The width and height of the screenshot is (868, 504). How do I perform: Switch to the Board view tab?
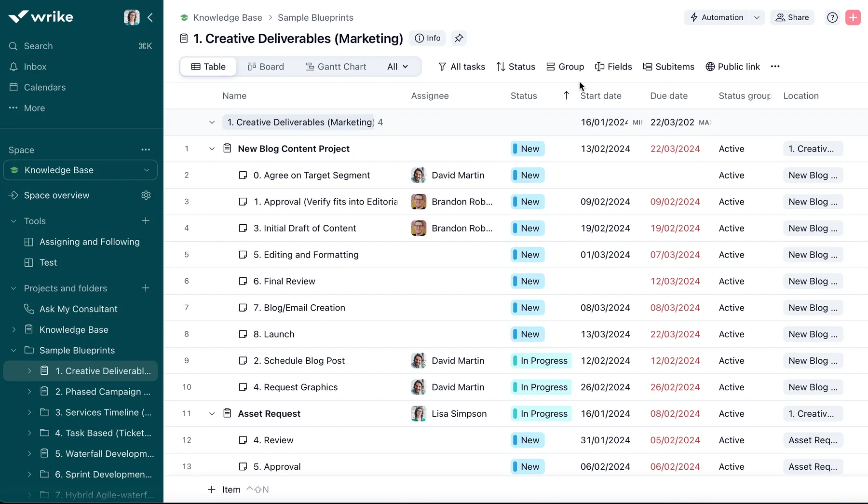point(266,67)
